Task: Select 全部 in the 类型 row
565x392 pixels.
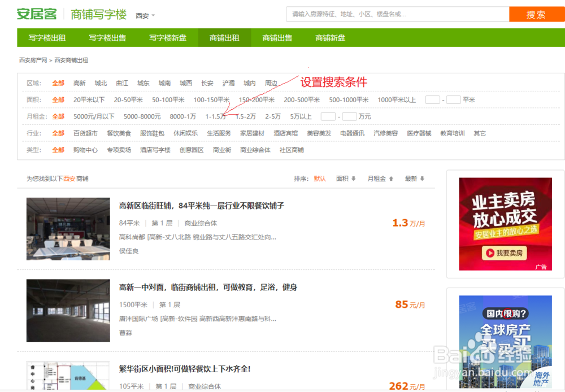Action: (58, 150)
